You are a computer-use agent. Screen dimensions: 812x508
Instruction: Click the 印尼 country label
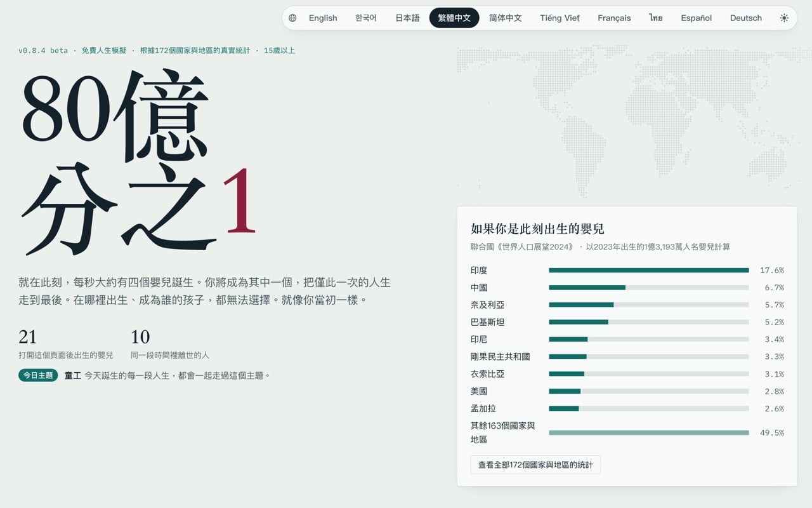(x=479, y=339)
